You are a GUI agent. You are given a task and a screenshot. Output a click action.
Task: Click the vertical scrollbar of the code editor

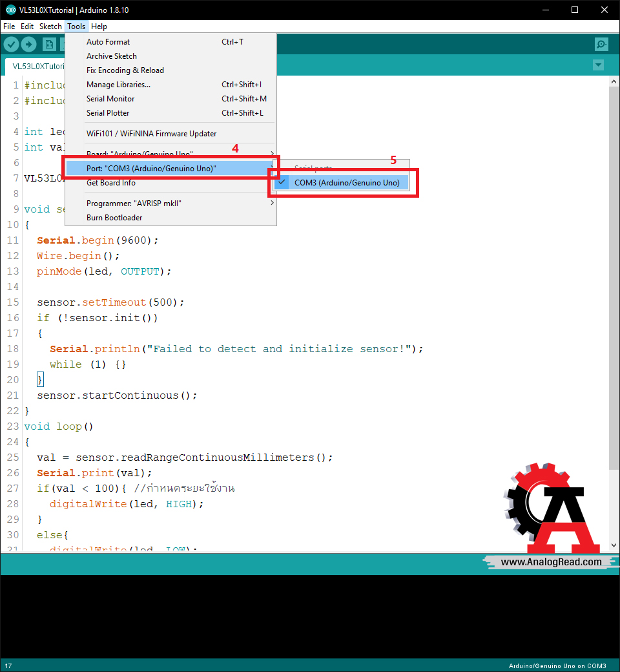[x=614, y=278]
